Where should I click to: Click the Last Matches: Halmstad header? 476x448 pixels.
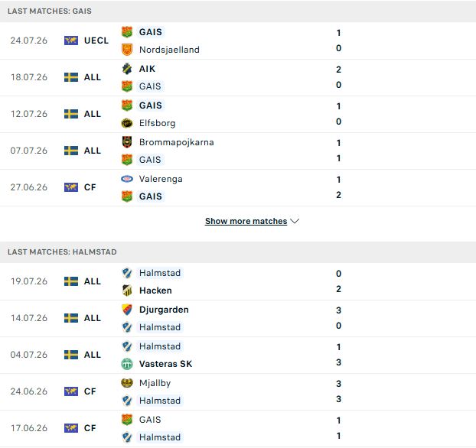click(62, 252)
